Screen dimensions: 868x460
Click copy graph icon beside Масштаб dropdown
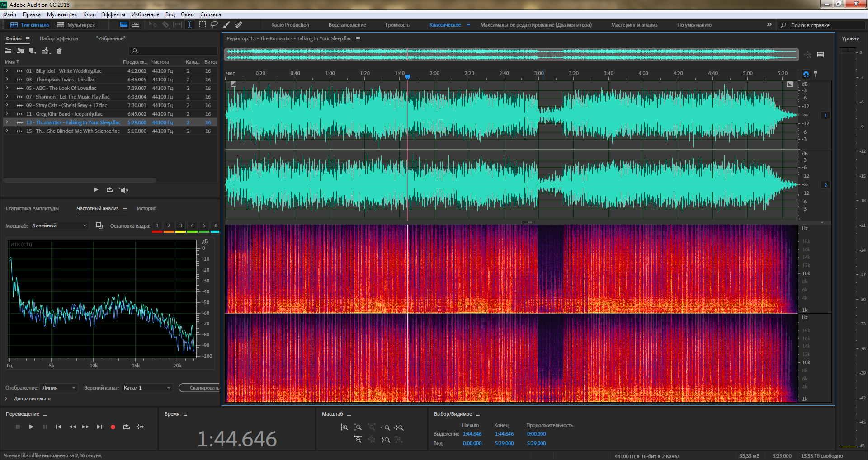pyautogui.click(x=99, y=225)
